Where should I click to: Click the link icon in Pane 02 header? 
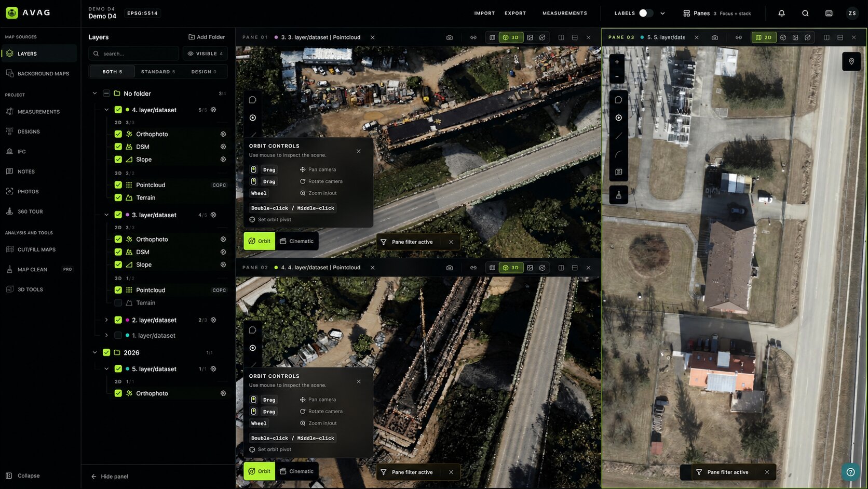(x=473, y=268)
